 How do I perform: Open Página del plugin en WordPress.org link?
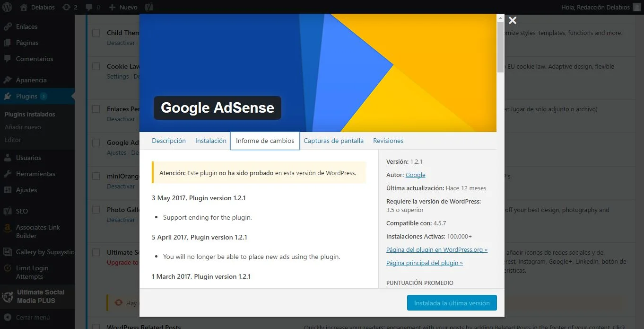(436, 249)
